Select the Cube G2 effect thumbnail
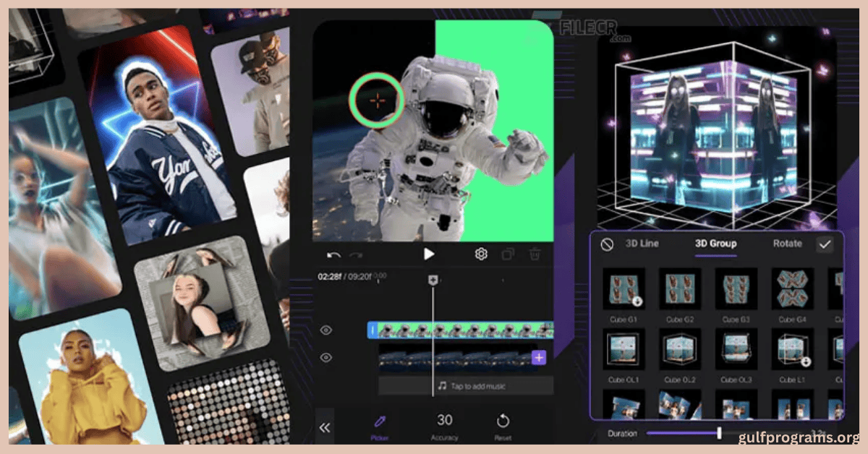Screen dimensions: 868x454 pos(679,289)
